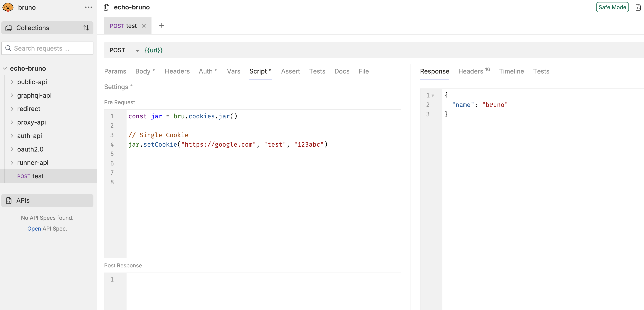The height and width of the screenshot is (310, 644).
Task: Click the duplicate icon next to echo-bruno
Action: 106,7
